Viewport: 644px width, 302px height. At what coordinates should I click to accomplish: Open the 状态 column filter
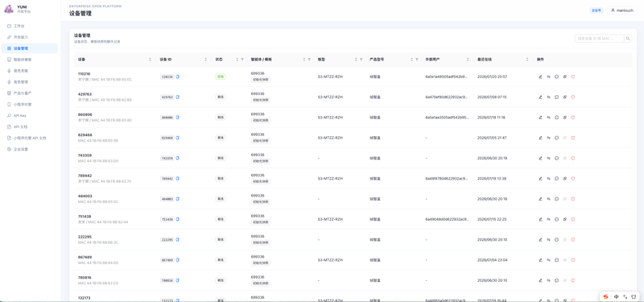click(x=242, y=60)
